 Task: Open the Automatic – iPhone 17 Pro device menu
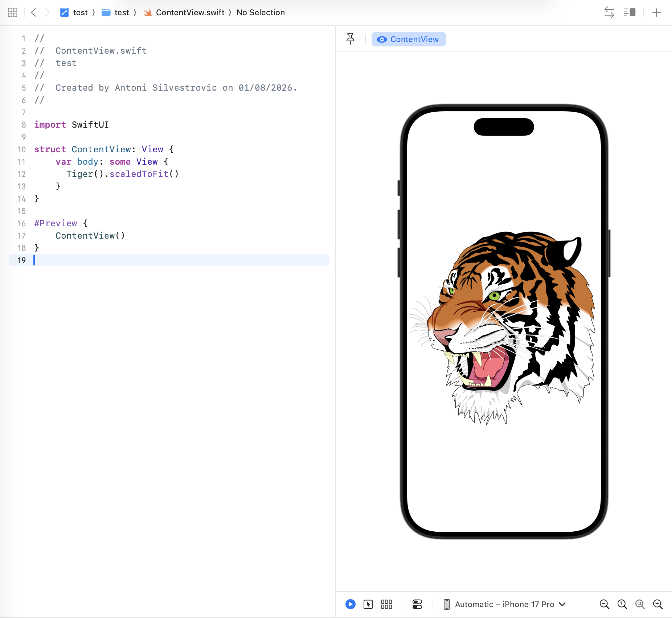505,604
